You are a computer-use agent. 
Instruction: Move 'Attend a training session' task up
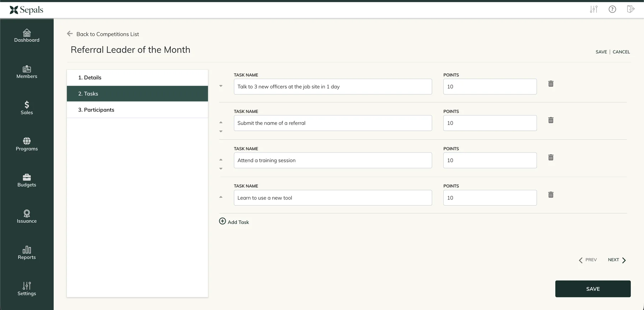coord(221,159)
